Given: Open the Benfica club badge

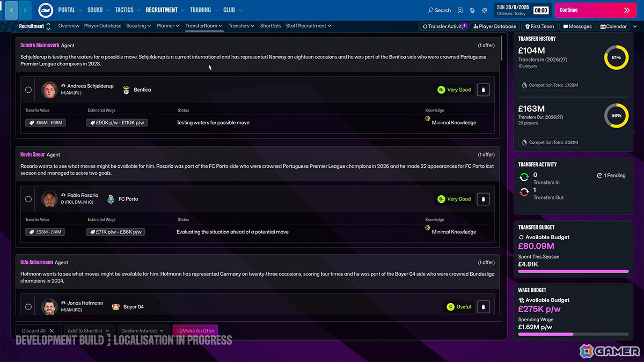Looking at the screenshot, I should 127,90.
